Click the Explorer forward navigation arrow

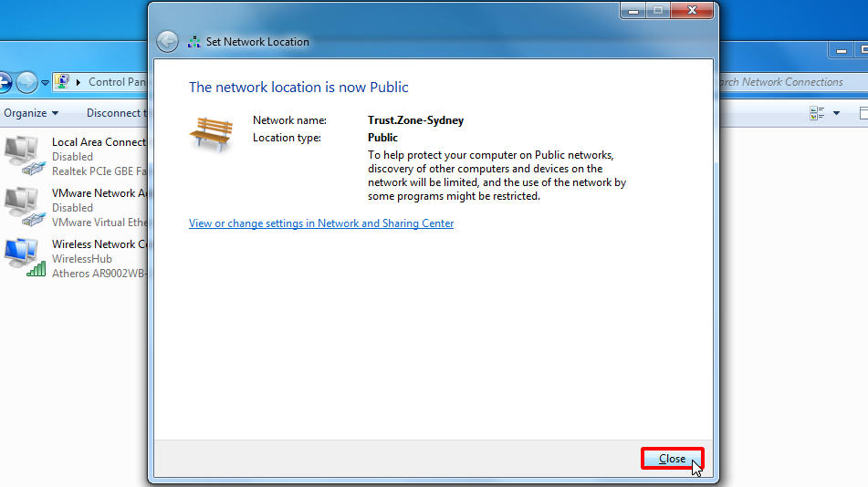[26, 82]
